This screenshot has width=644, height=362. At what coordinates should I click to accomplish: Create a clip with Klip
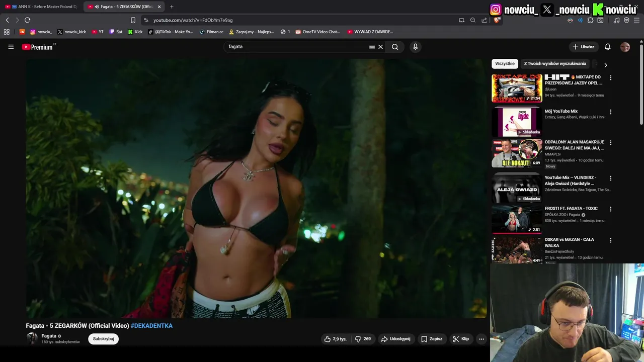click(x=460, y=339)
